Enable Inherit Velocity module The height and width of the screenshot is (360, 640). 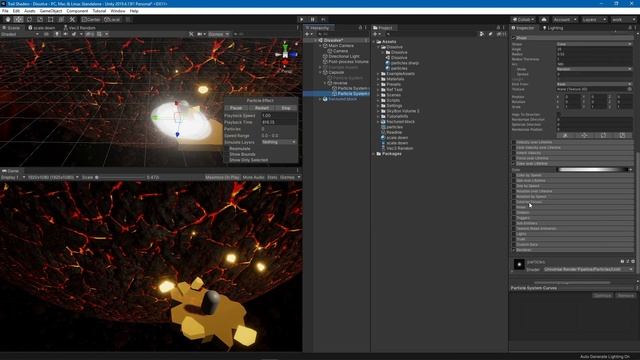tap(514, 153)
